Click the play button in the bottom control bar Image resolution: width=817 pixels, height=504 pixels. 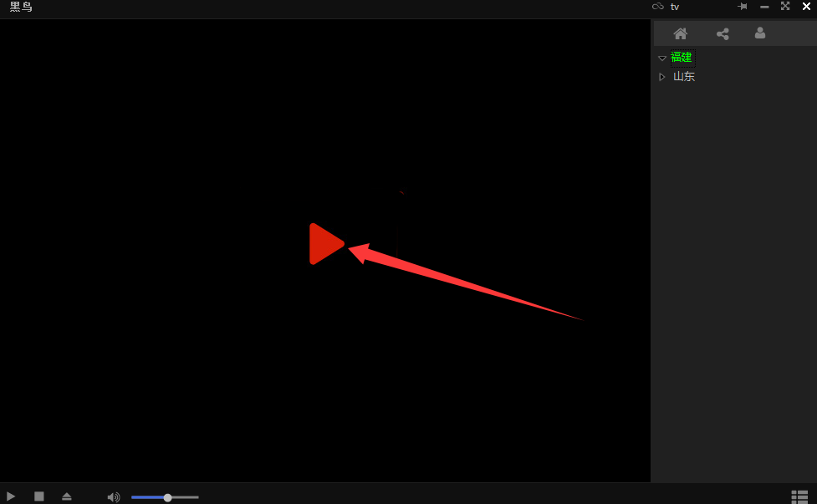(x=10, y=496)
